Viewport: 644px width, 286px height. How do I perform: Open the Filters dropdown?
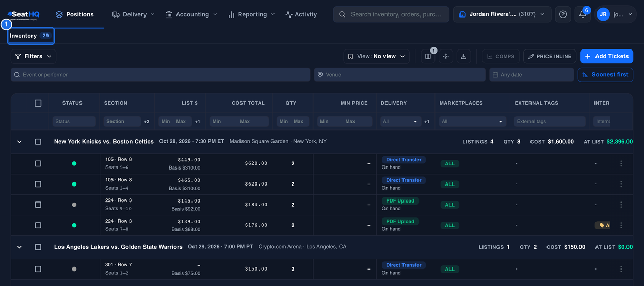tap(34, 56)
